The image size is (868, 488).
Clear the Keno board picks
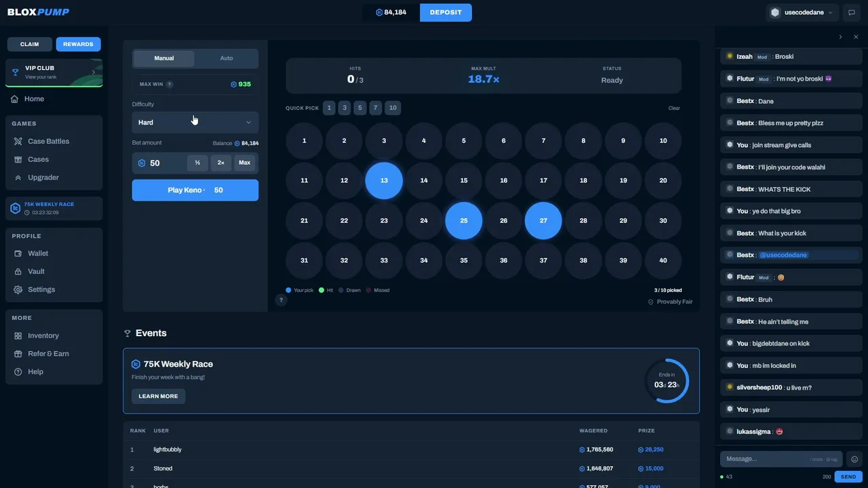point(674,108)
